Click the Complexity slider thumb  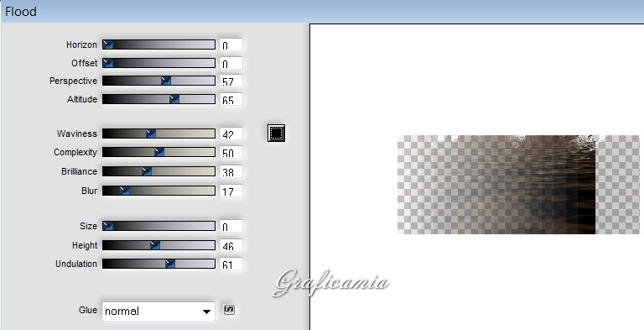159,152
